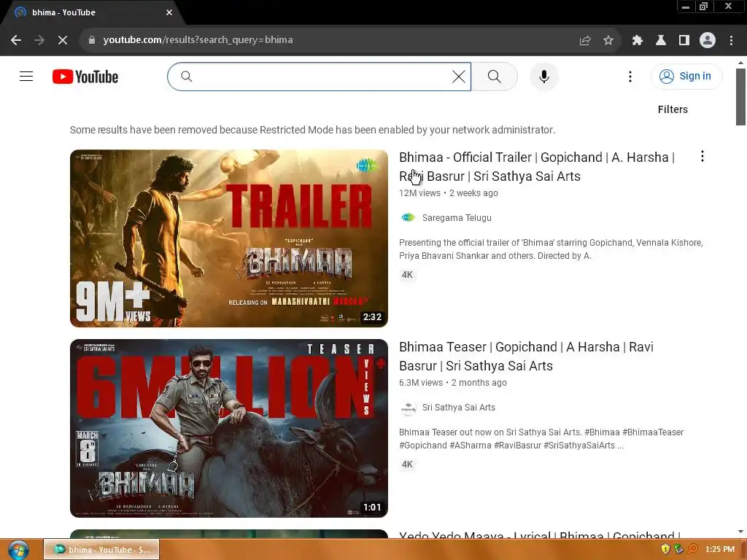Open the Filters option
This screenshot has width=747, height=560.
[x=673, y=109]
